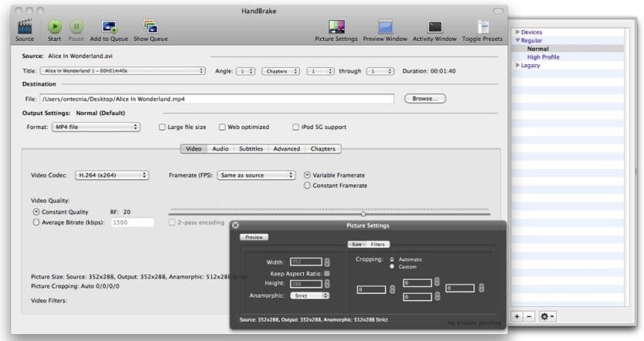The height and width of the screenshot is (341, 644).
Task: Select Automatic cropping radio button
Action: (392, 260)
